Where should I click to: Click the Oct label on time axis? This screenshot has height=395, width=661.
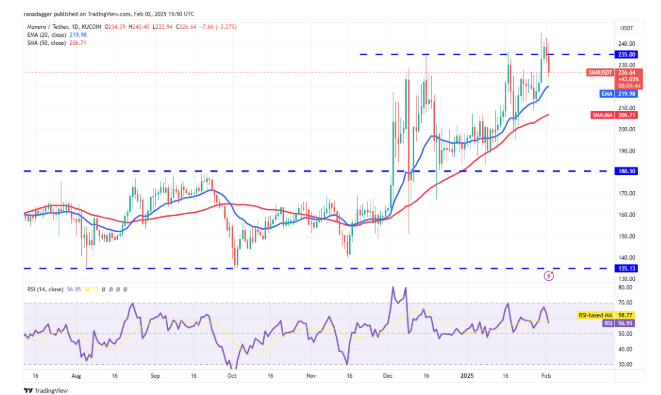[231, 376]
